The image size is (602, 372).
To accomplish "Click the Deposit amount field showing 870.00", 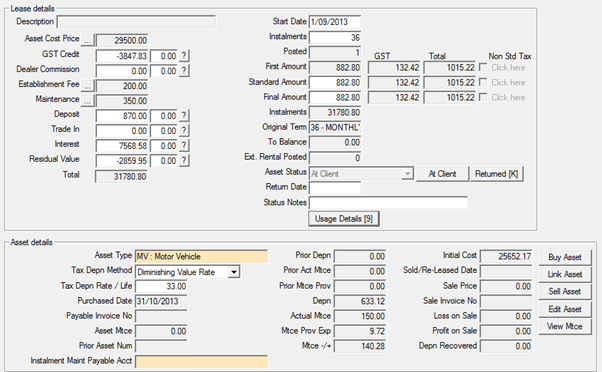I will tap(122, 116).
